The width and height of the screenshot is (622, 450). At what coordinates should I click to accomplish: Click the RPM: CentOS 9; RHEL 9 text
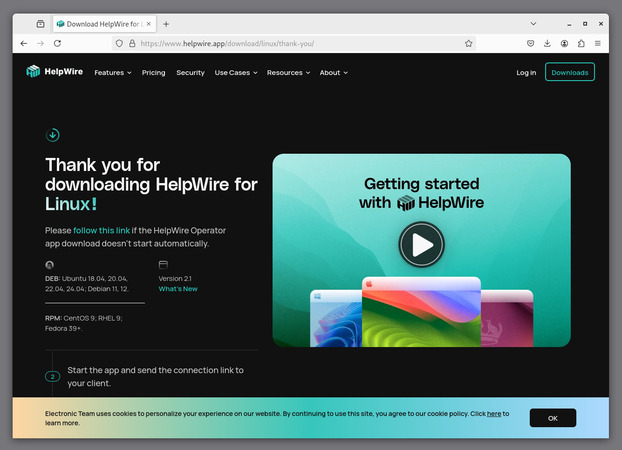point(84,323)
